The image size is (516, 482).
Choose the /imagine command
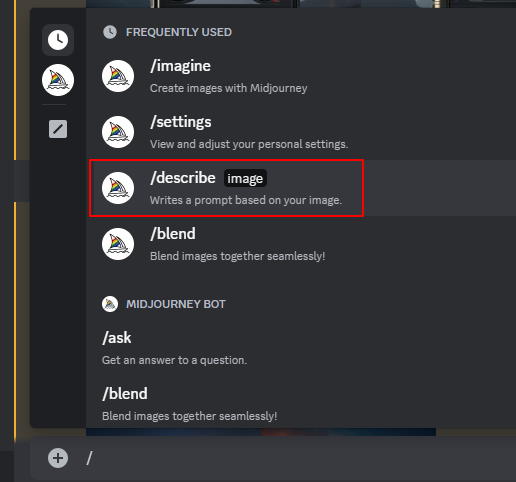point(301,76)
